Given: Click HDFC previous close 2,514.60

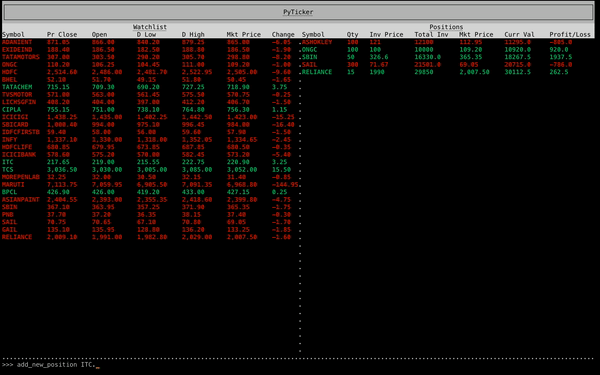Looking at the screenshot, I should [62, 72].
